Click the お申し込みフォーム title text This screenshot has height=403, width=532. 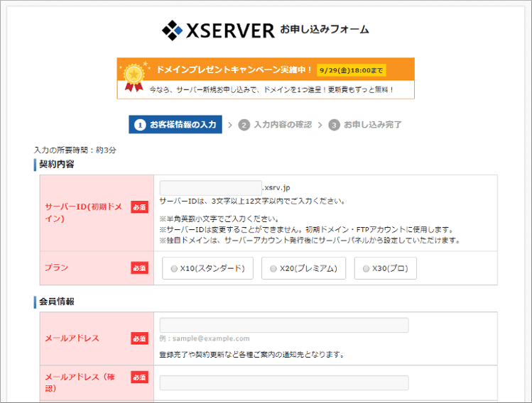325,30
